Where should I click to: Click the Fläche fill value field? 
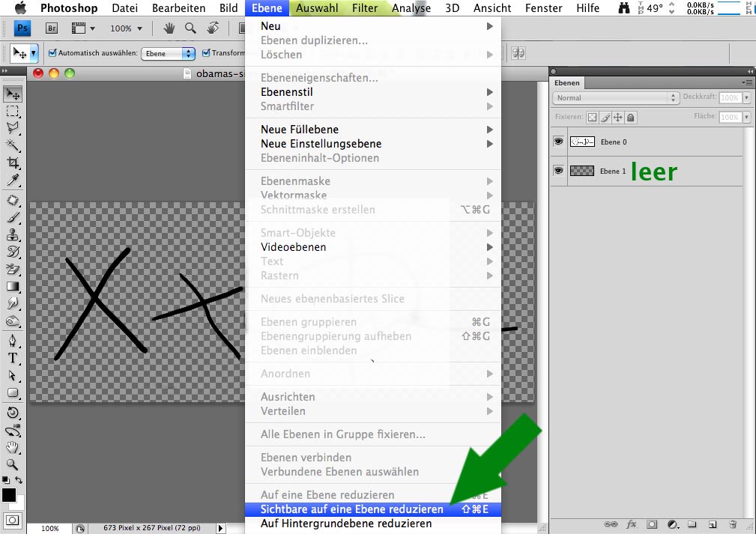pyautogui.click(x=730, y=117)
